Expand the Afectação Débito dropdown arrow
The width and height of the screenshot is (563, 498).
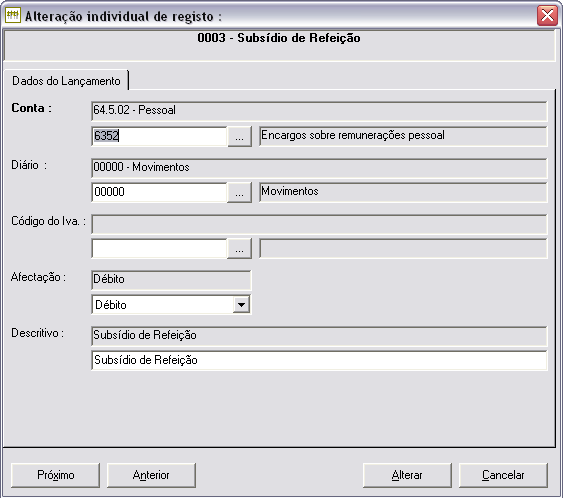click(x=241, y=305)
